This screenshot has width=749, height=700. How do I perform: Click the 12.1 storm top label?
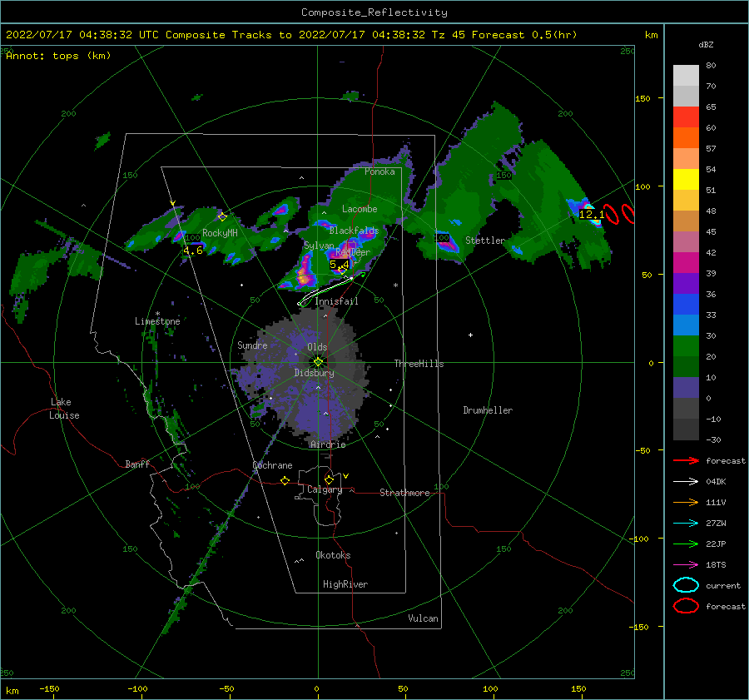[592, 215]
